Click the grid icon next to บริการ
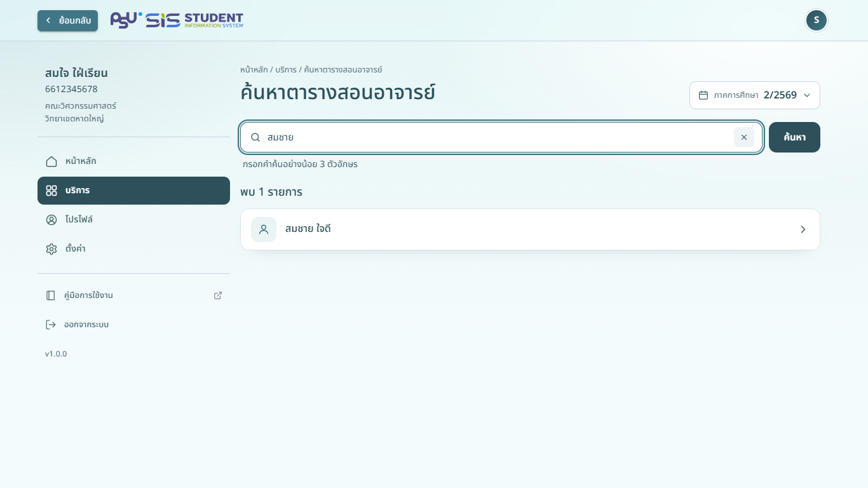Viewport: 868px width, 488px height. tap(51, 191)
